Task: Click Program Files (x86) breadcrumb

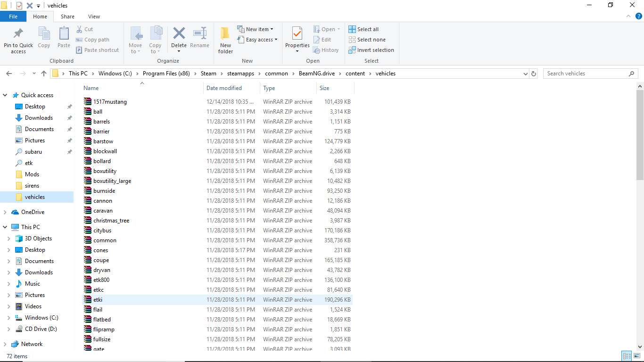Action: (166, 74)
